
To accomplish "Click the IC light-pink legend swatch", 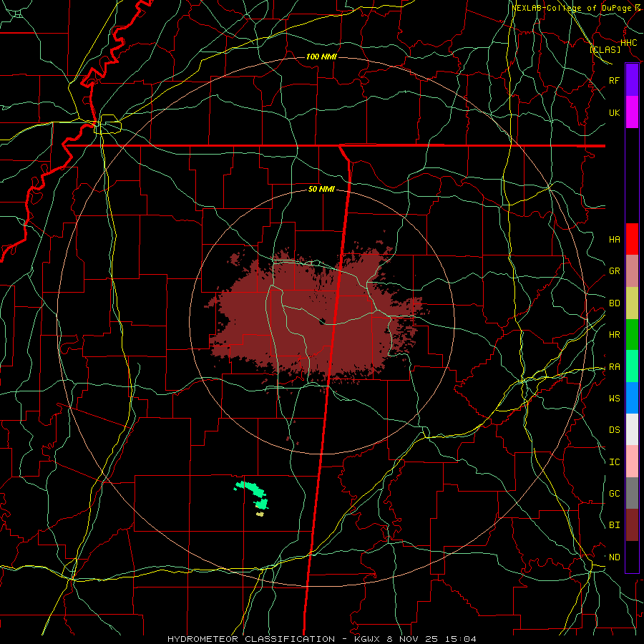I will click(x=632, y=462).
